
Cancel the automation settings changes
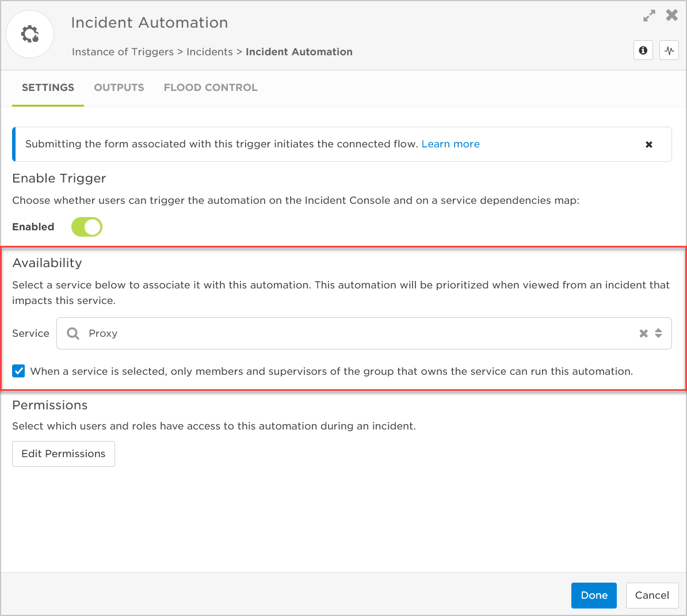pos(652,595)
